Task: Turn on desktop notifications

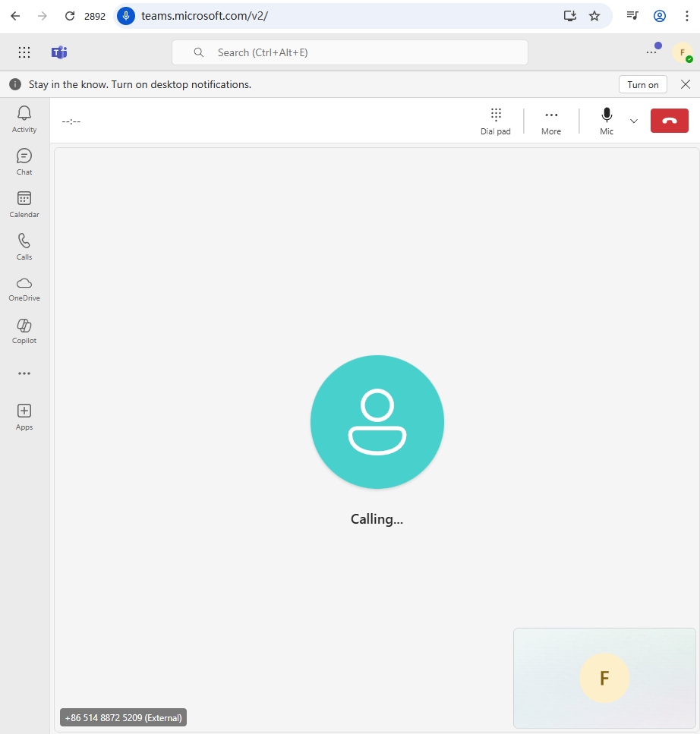Action: coord(643,85)
